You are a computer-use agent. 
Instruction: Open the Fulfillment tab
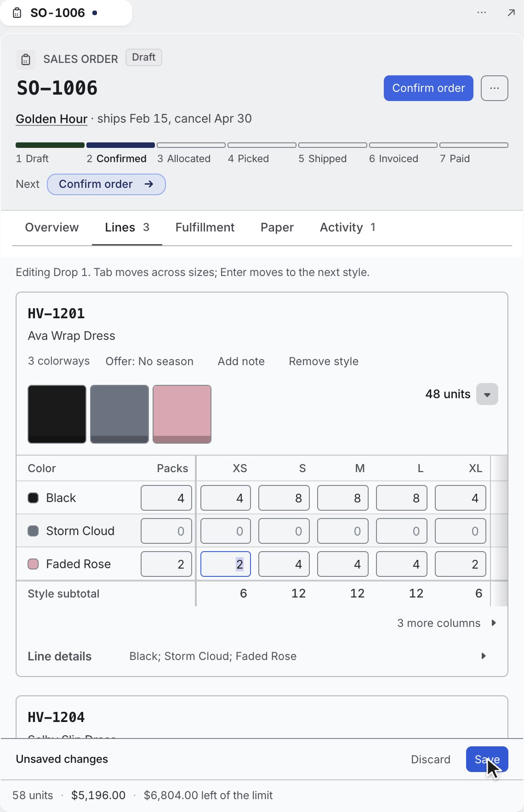click(x=205, y=227)
